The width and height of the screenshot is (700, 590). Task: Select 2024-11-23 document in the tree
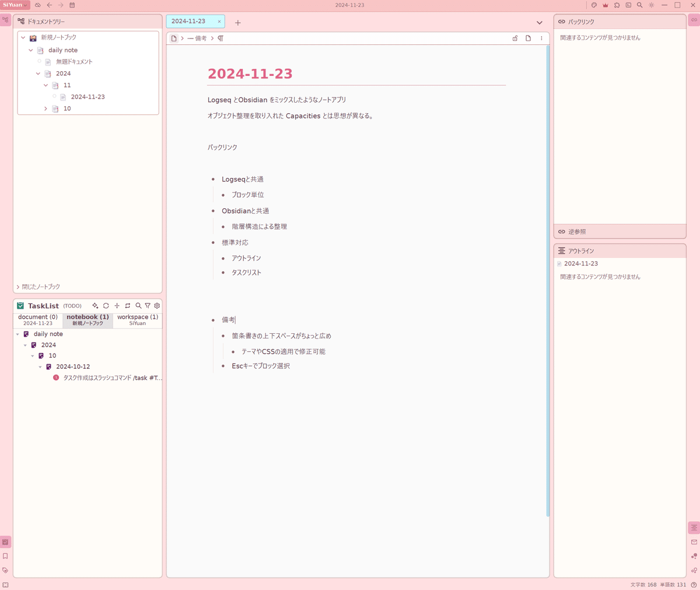(x=87, y=97)
